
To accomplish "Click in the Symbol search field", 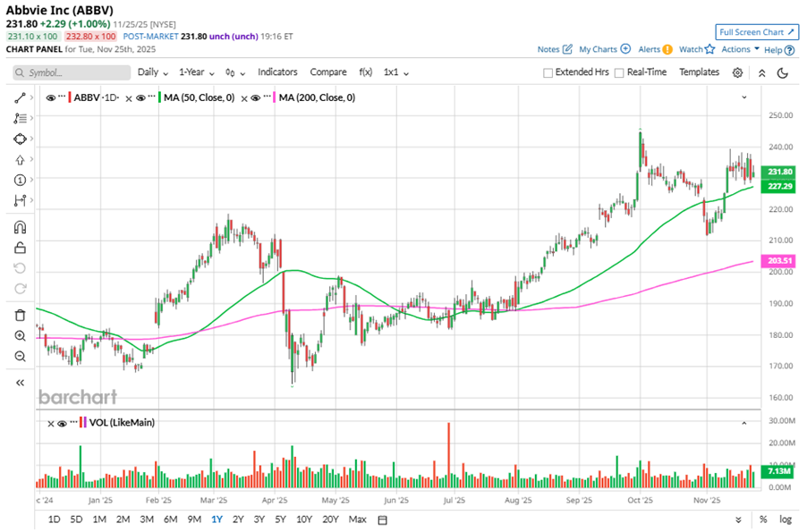I will [72, 72].
